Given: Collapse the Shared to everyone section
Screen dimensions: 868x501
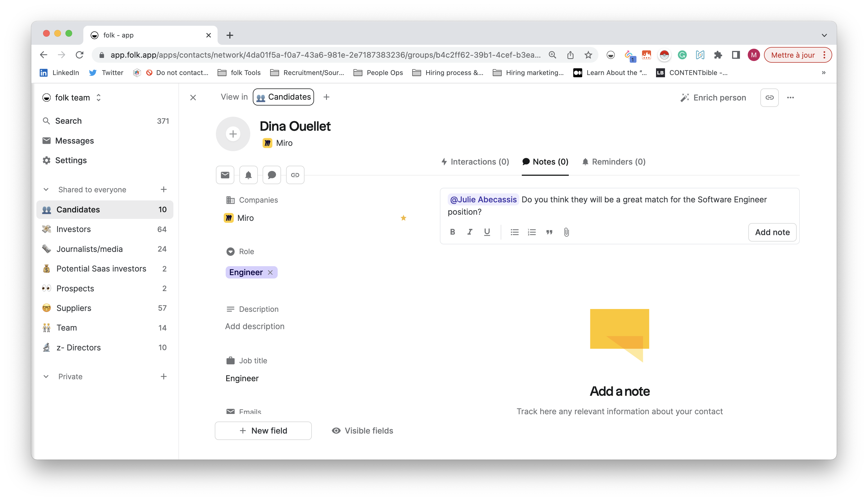Looking at the screenshot, I should tap(46, 189).
